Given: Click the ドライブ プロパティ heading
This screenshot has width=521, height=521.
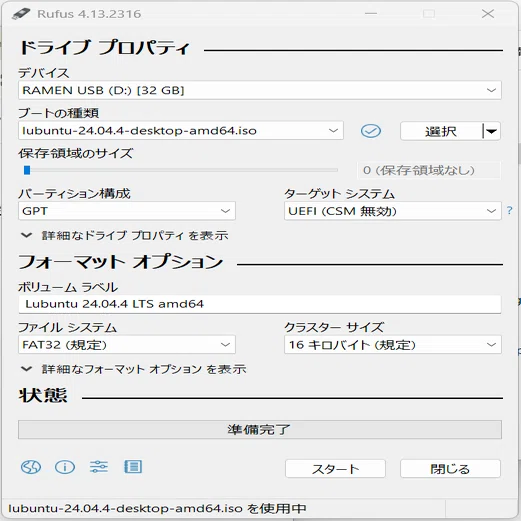Looking at the screenshot, I should click(x=104, y=47).
